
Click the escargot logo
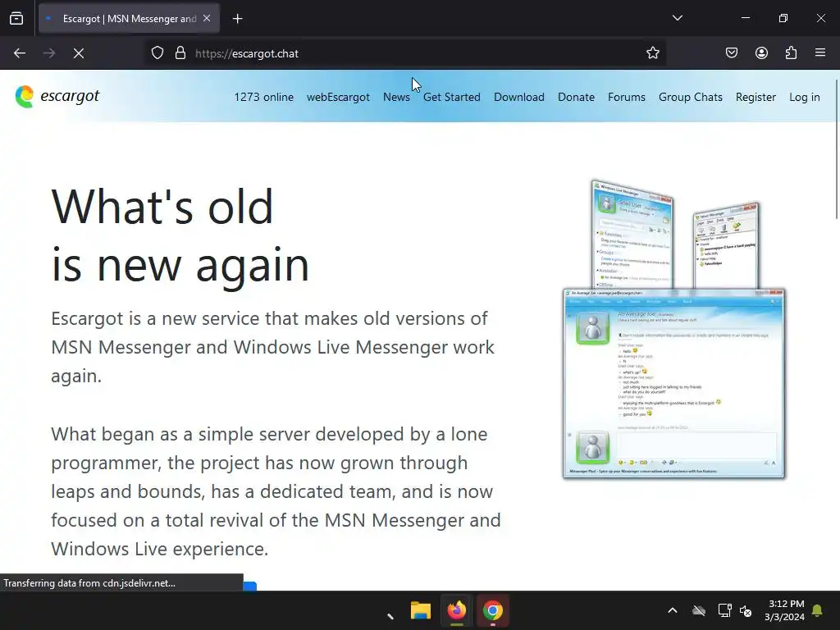click(57, 97)
